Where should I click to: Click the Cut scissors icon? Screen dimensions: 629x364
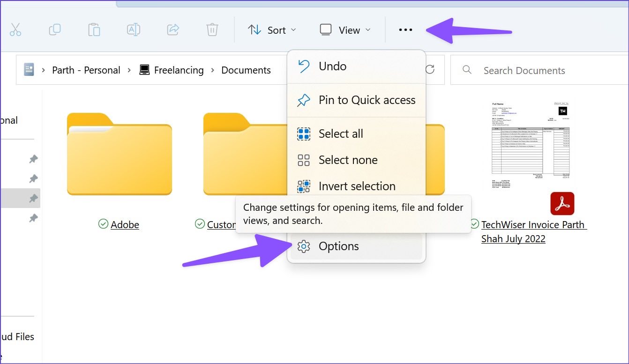pyautogui.click(x=15, y=30)
